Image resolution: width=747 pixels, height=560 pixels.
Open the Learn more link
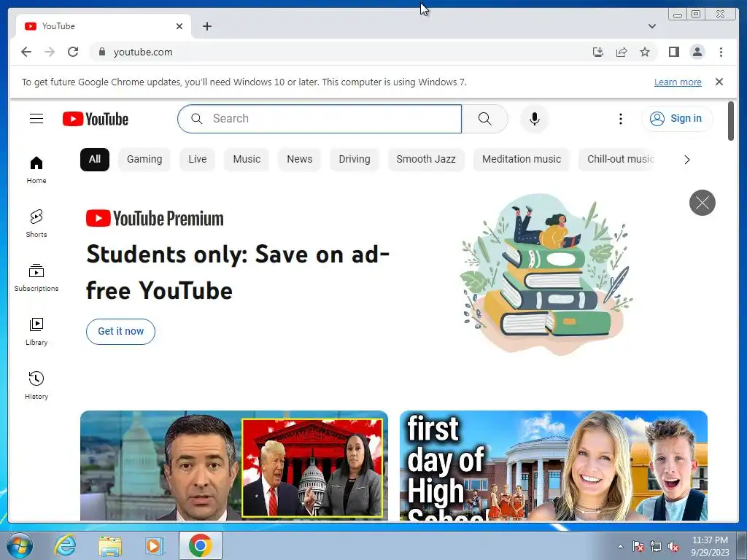[678, 82]
